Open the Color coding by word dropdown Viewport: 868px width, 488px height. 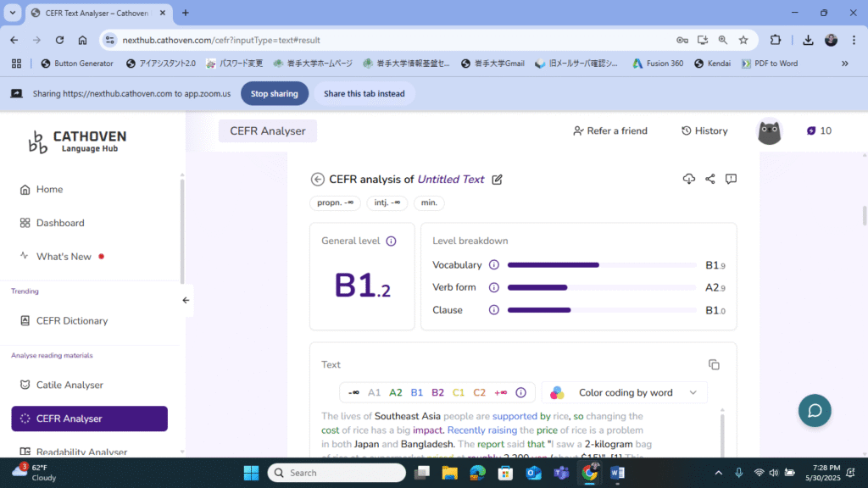coord(625,392)
